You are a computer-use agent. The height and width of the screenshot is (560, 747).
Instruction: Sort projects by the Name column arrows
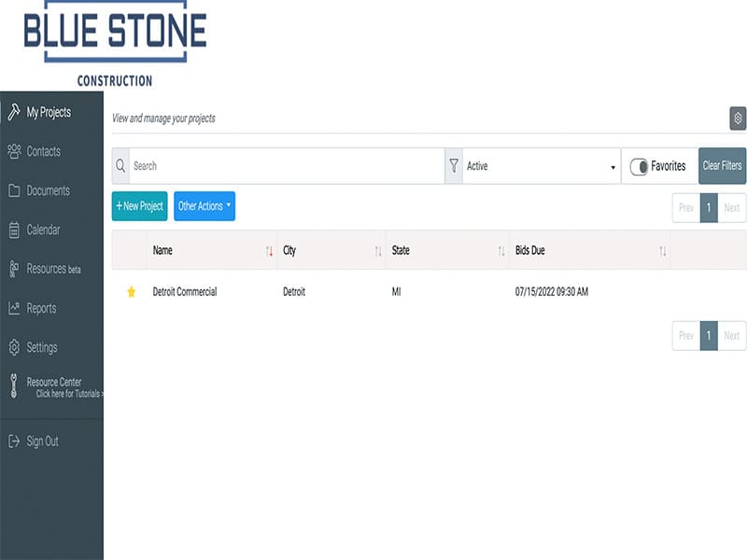coord(269,251)
